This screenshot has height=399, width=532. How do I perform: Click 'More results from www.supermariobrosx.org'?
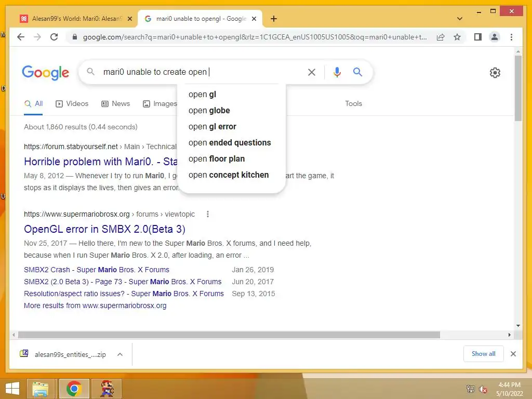tap(95, 305)
